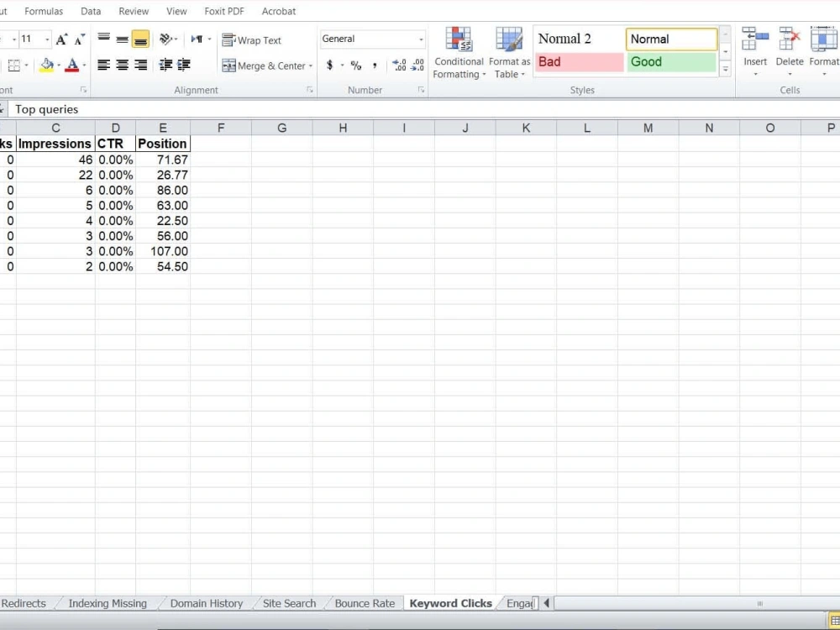Open Font Color dropdown arrow
Screen dimensions: 840x630
(x=84, y=66)
